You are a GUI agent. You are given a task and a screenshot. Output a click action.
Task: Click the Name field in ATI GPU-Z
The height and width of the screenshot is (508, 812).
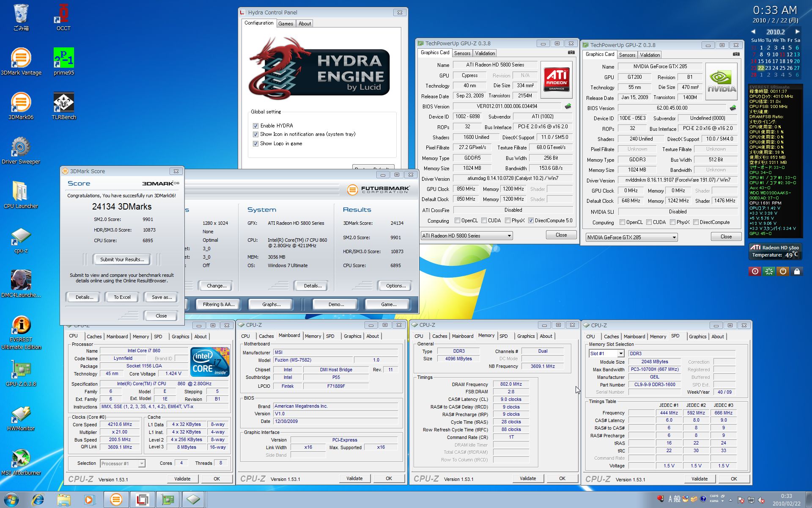495,65
